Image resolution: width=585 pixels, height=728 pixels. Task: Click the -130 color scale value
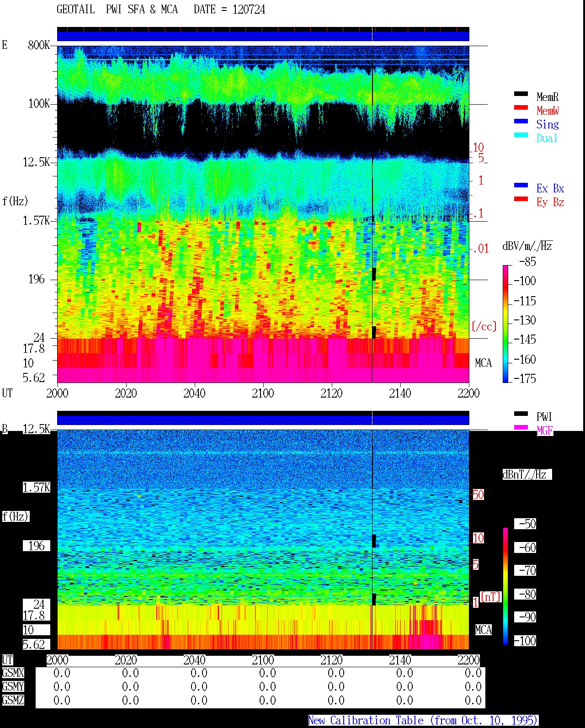(525, 320)
